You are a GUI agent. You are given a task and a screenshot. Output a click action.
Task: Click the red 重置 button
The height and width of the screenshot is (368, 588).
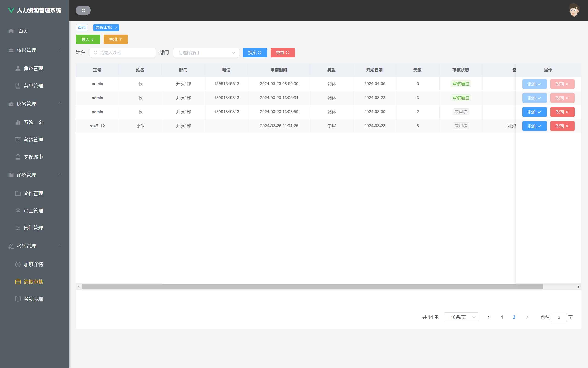click(x=283, y=53)
